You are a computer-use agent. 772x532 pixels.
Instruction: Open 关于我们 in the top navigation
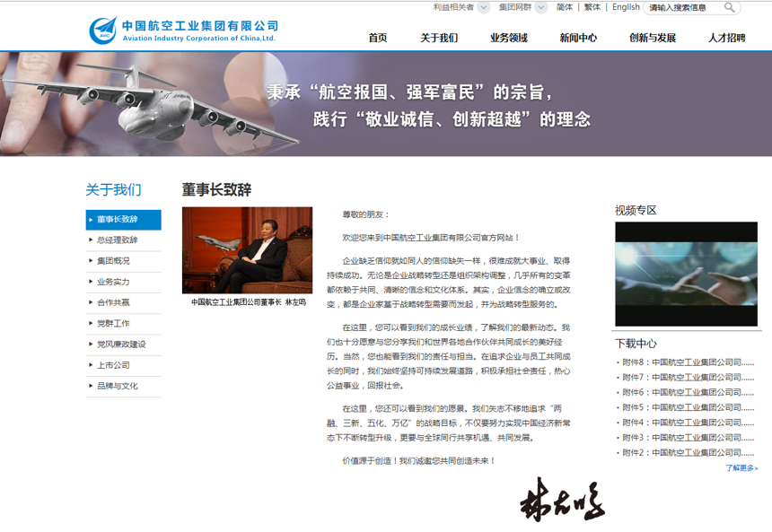click(439, 38)
